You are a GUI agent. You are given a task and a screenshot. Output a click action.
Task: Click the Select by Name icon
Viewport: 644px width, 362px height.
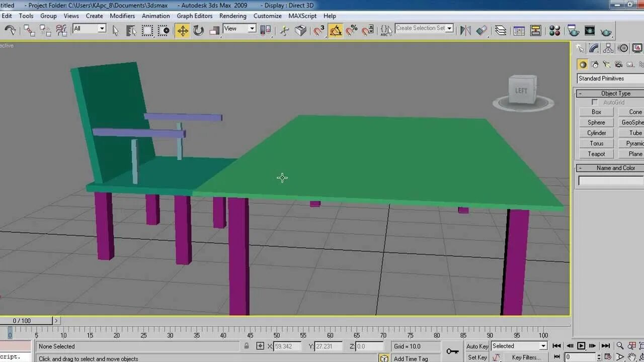131,31
